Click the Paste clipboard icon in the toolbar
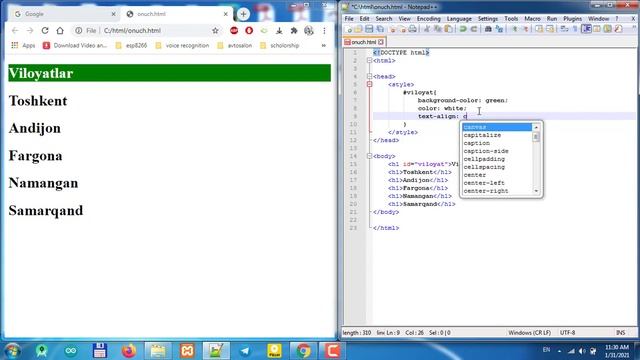The image size is (640, 360). 449,29
